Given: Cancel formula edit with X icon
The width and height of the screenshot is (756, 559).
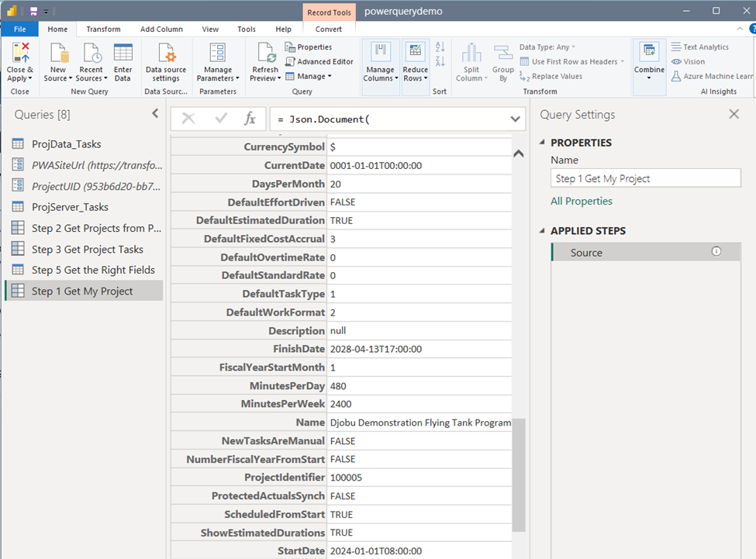Looking at the screenshot, I should 188,119.
